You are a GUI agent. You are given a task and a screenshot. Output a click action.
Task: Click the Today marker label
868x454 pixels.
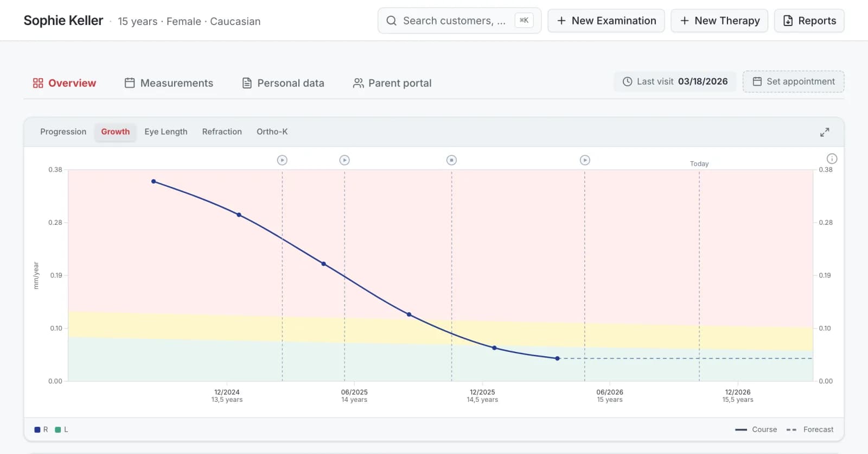click(x=699, y=163)
